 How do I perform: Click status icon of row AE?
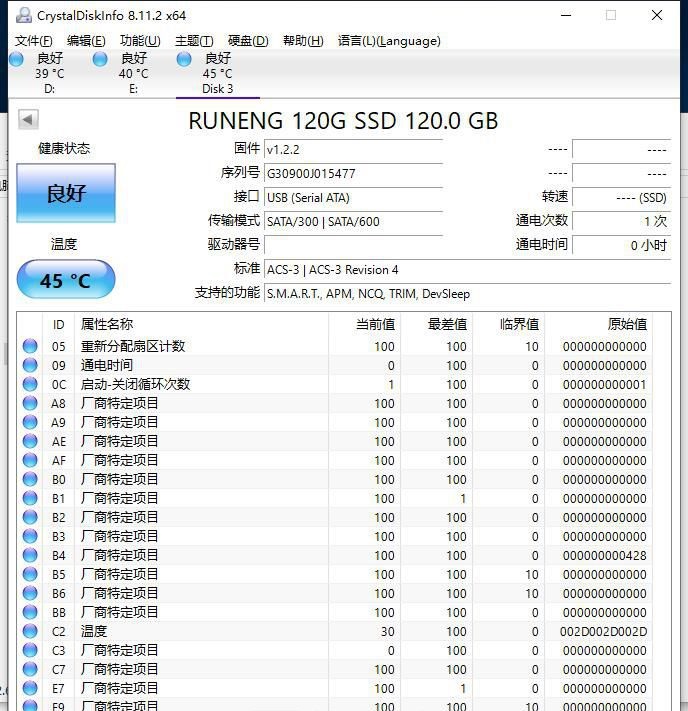click(30, 441)
